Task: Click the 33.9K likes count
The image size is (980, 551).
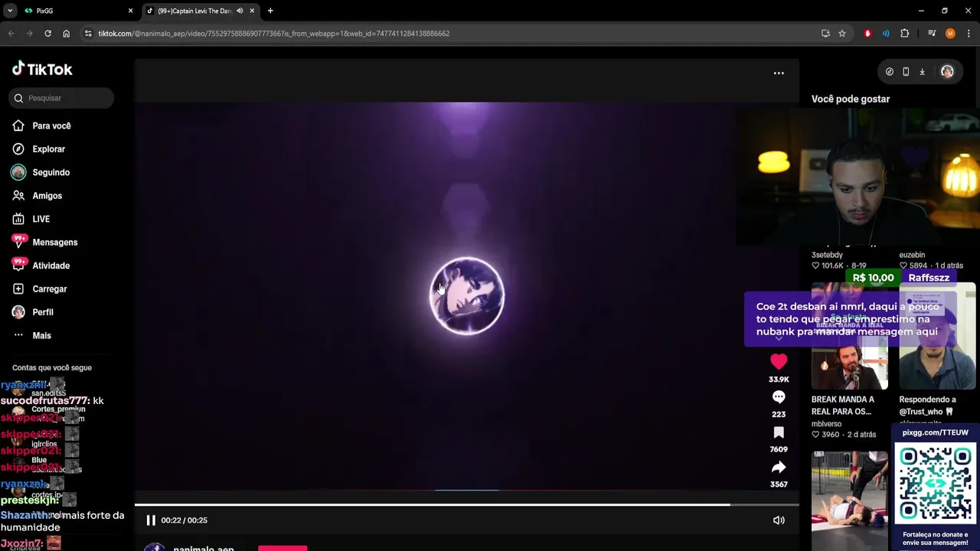Action: [x=779, y=380]
